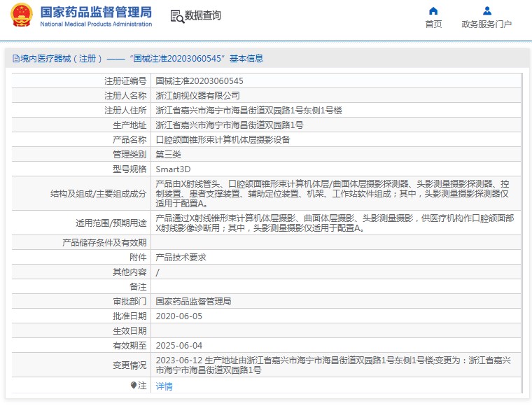Click registration number 国械注准20203060545 value
The height and width of the screenshot is (406, 532).
(x=199, y=81)
